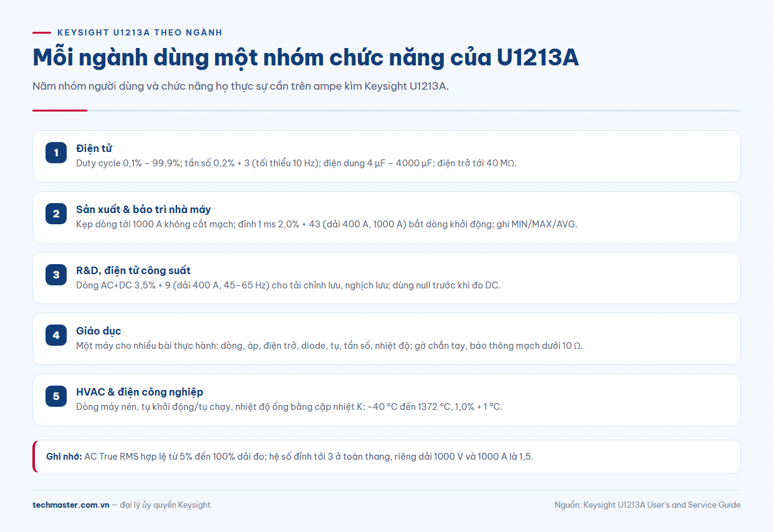Click the number 5 badge for HVAC

click(56, 396)
